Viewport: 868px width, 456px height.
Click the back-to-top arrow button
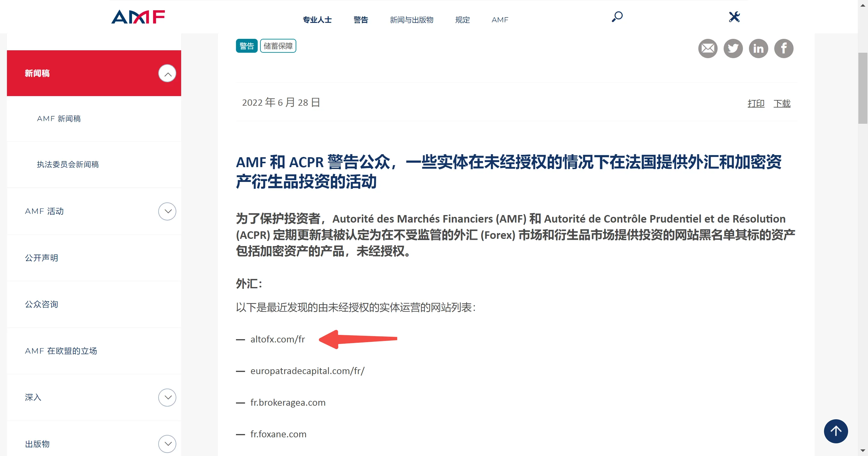coord(836,431)
